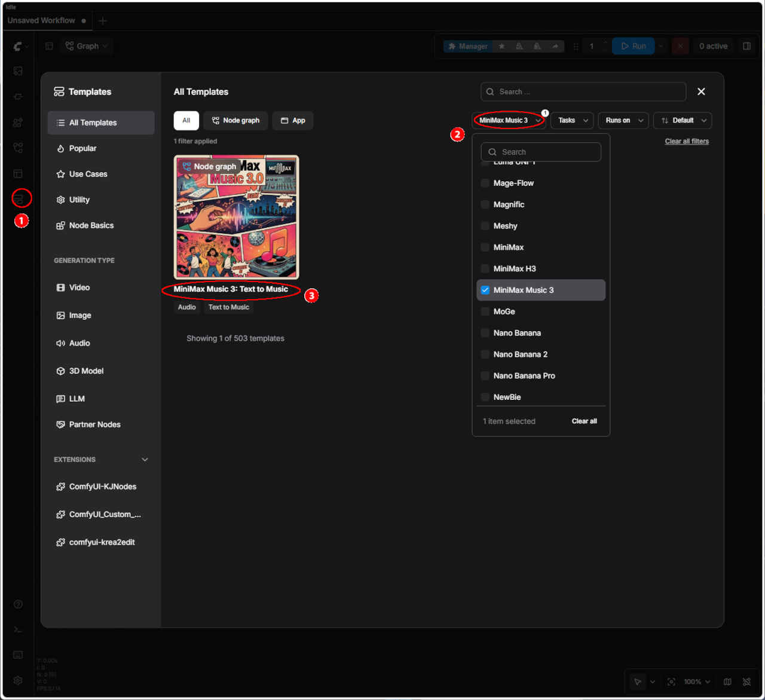Check the Mage-Flow model checkbox
This screenshot has width=765, height=700.
coord(485,183)
